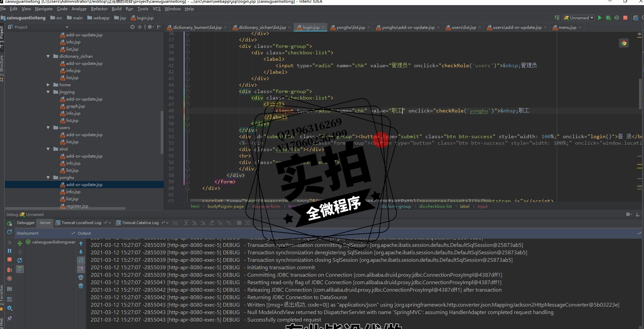This screenshot has width=644, height=329.
Task: Run the Unnamed configuration with green play
Action: [600, 18]
